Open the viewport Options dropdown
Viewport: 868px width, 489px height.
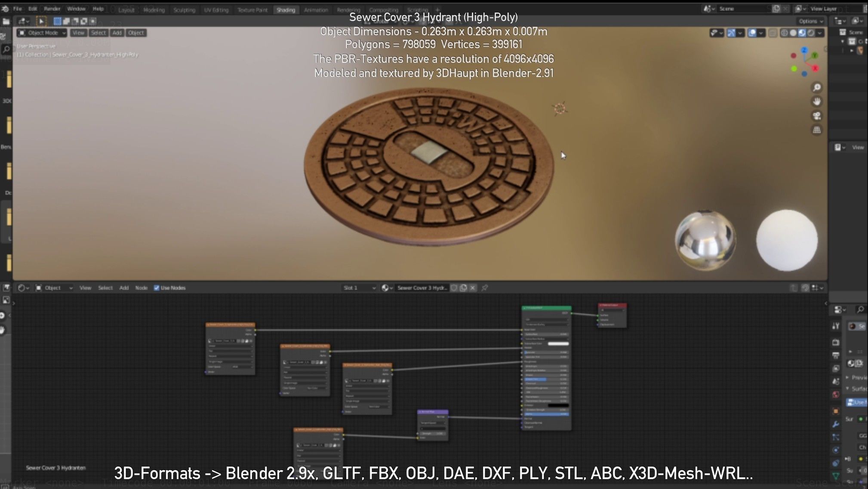tap(811, 21)
